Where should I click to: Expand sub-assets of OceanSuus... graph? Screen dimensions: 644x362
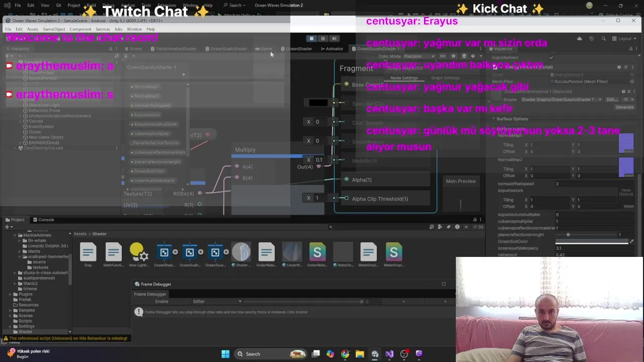pyautogui.click(x=226, y=252)
